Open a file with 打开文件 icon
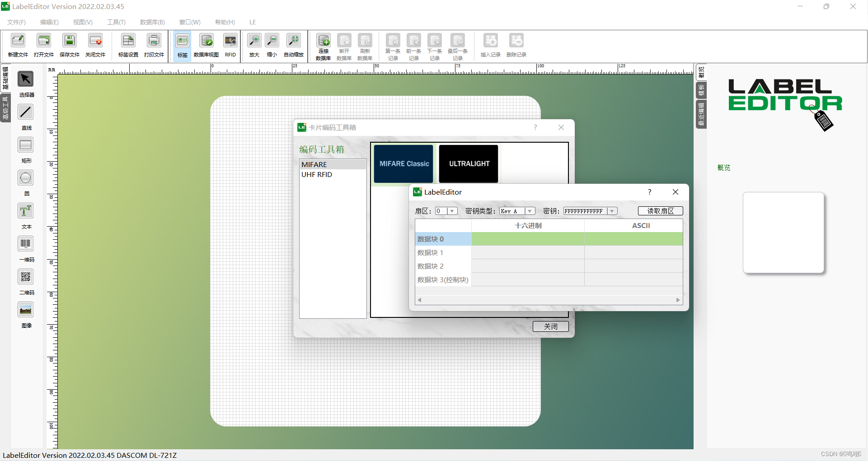The width and height of the screenshot is (868, 461). point(44,41)
